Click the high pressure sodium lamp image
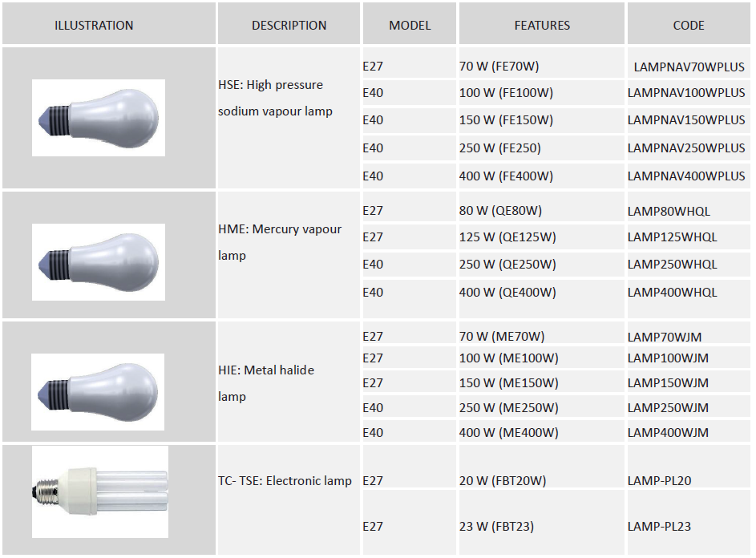Screen dimensions: 756x558 click(x=99, y=118)
